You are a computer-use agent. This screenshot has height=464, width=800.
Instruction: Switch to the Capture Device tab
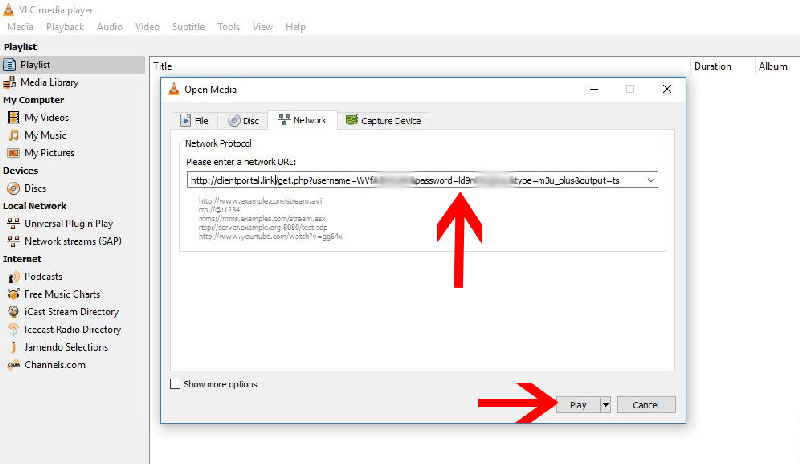coord(383,120)
